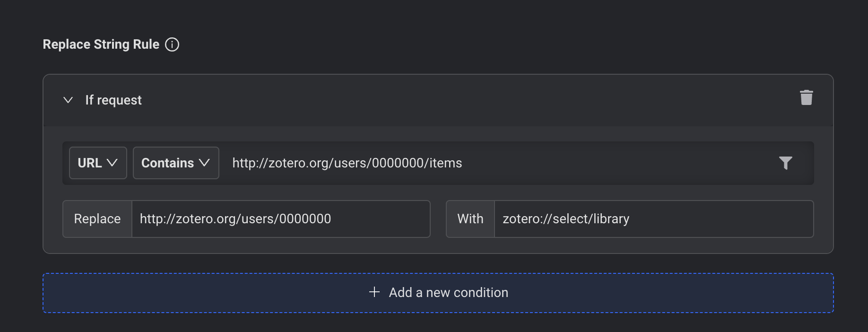Delete the If request condition with trash icon
Viewport: 868px width, 332px height.
point(806,98)
